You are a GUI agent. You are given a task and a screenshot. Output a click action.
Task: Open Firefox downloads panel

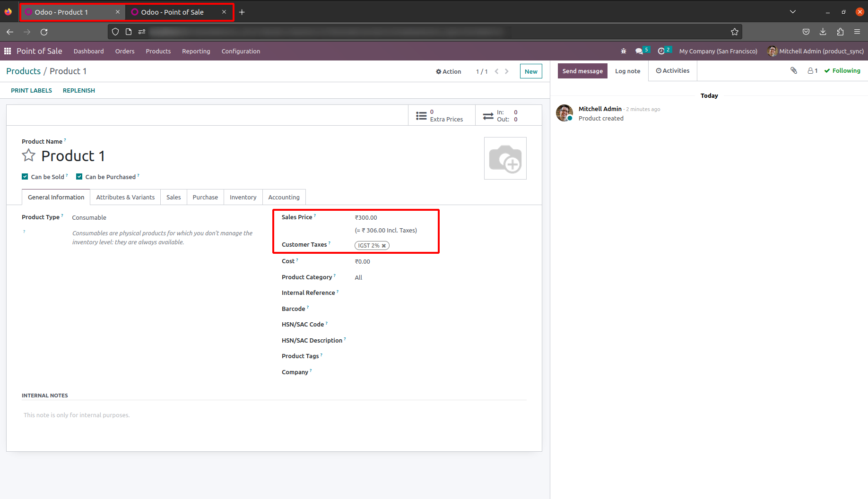823,32
